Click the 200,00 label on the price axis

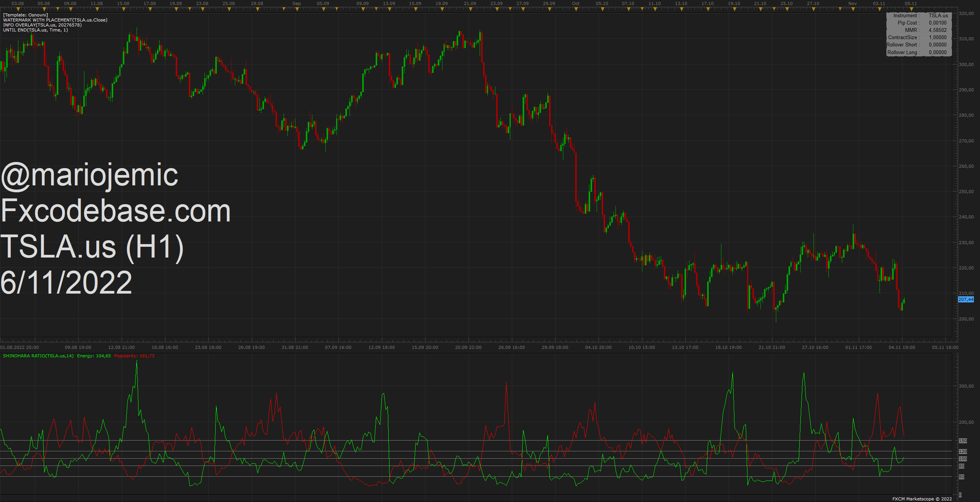click(x=966, y=319)
